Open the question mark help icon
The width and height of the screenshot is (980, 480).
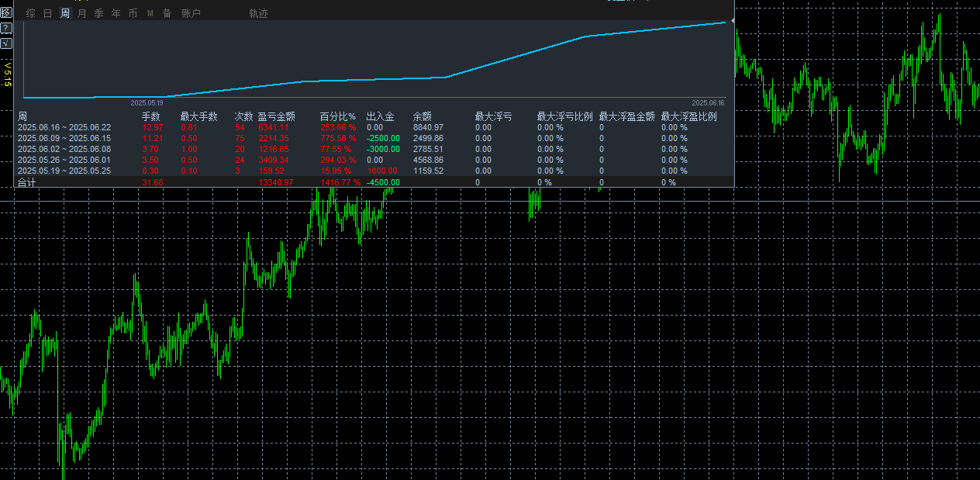pos(6,28)
